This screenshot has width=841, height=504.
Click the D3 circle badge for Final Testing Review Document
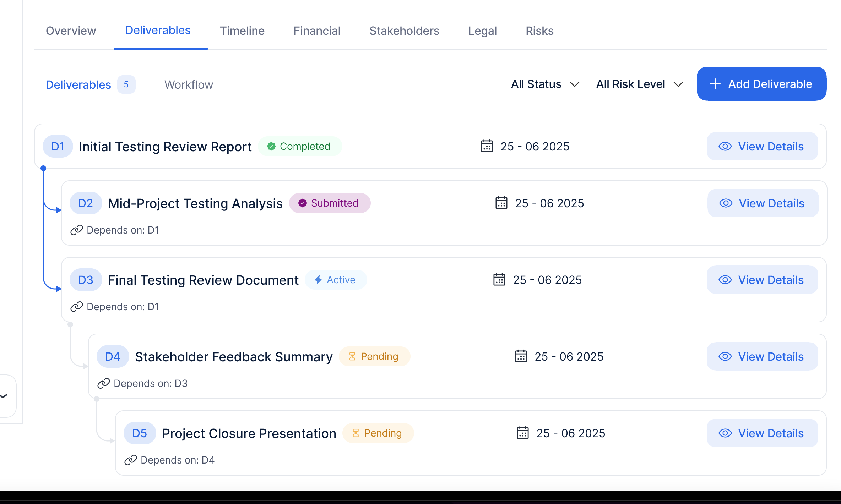85,280
